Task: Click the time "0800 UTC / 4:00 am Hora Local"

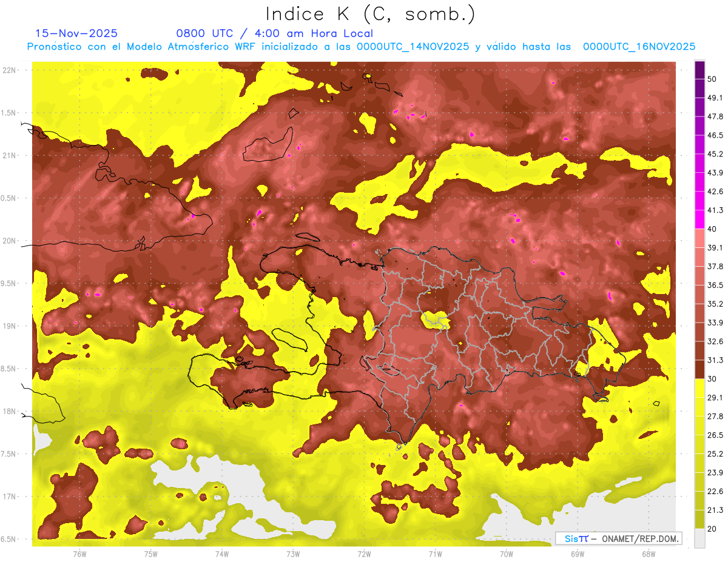Action: point(275,33)
